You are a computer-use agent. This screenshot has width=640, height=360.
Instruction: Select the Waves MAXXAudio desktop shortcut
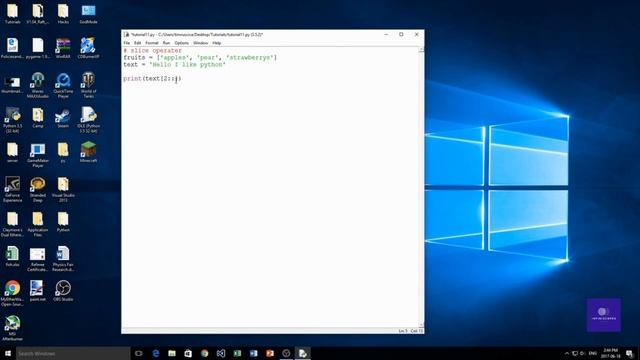click(x=38, y=85)
